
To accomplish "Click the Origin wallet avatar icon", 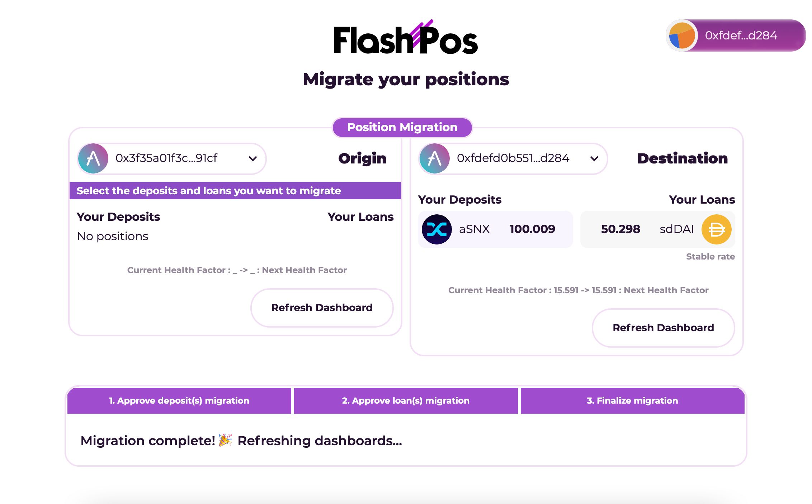I will pos(92,158).
